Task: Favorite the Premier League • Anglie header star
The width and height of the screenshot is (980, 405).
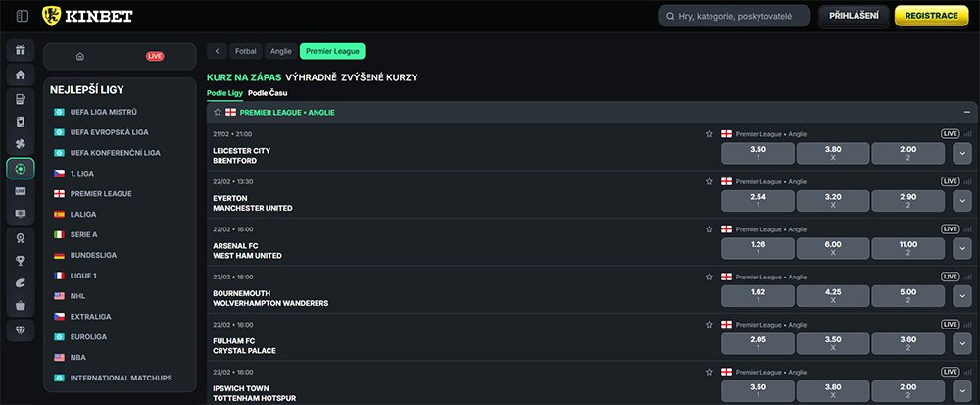Action: click(x=218, y=113)
